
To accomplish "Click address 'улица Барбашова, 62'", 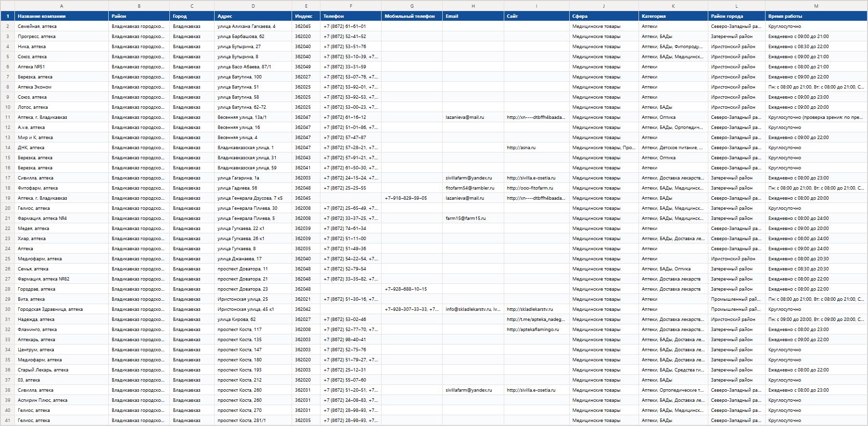I will (253, 37).
